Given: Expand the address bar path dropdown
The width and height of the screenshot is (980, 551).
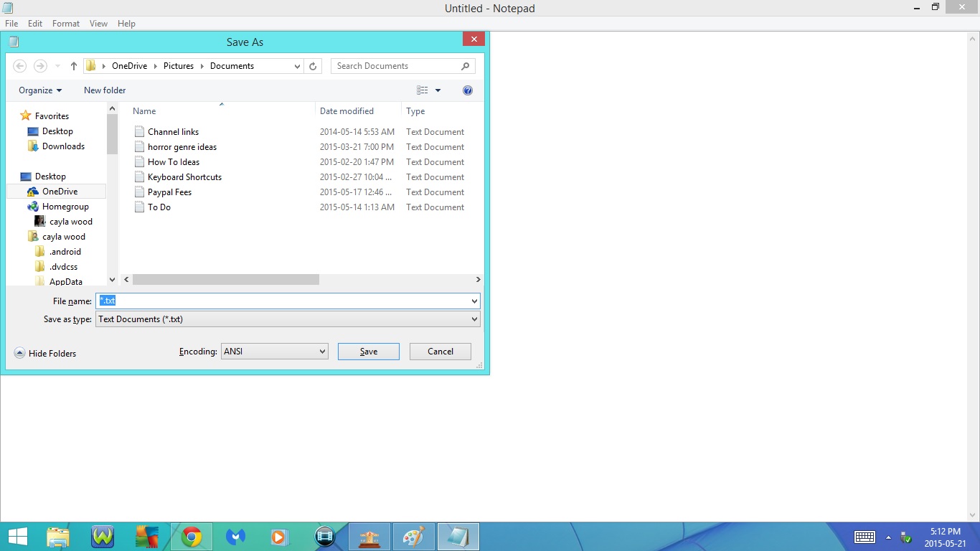Looking at the screenshot, I should (x=297, y=65).
